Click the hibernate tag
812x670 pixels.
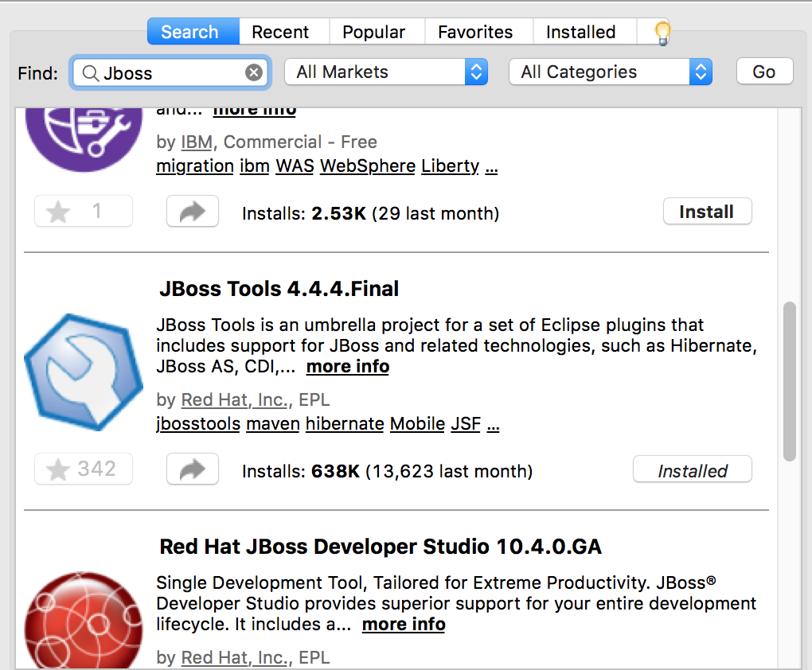(345, 423)
